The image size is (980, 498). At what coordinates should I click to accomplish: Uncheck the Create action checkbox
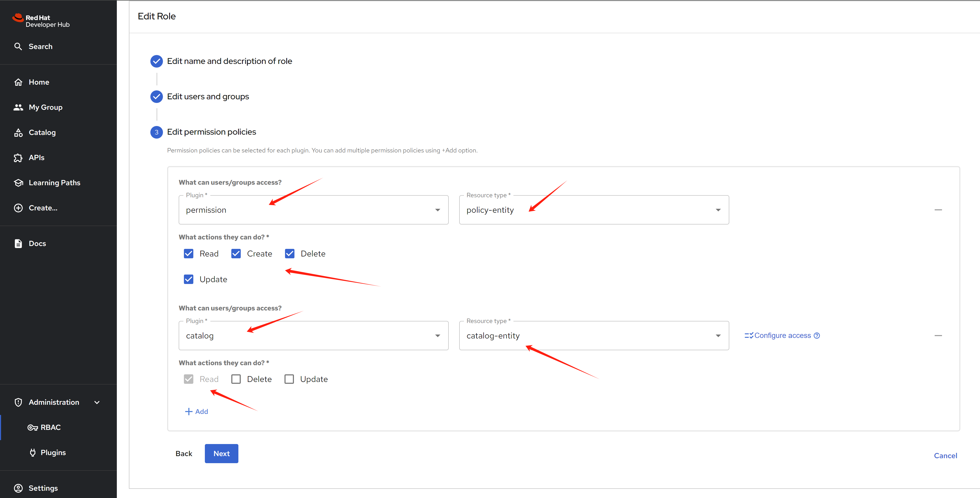(236, 254)
